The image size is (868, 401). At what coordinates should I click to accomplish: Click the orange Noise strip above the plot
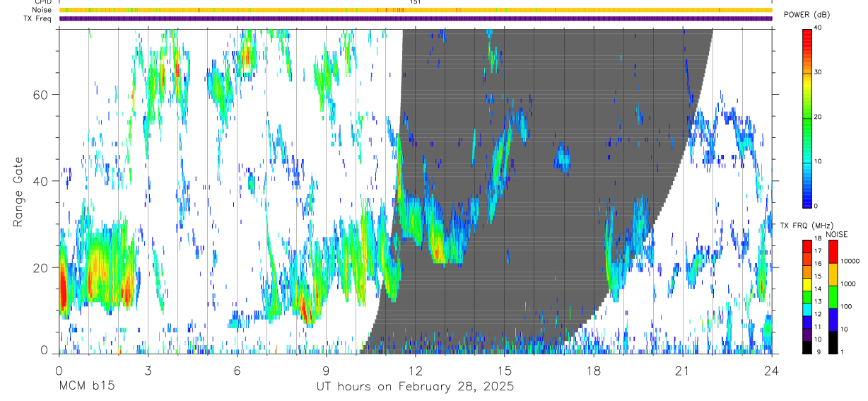[416, 10]
